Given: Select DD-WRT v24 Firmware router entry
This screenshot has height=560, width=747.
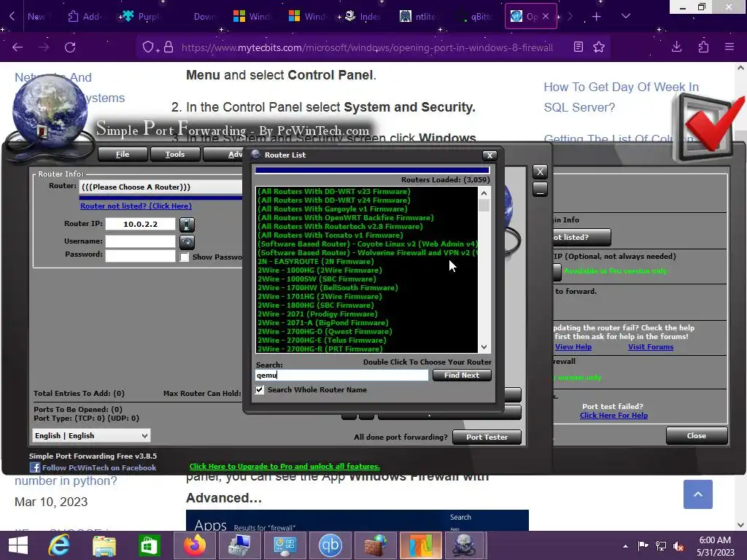Looking at the screenshot, I should (333, 201).
